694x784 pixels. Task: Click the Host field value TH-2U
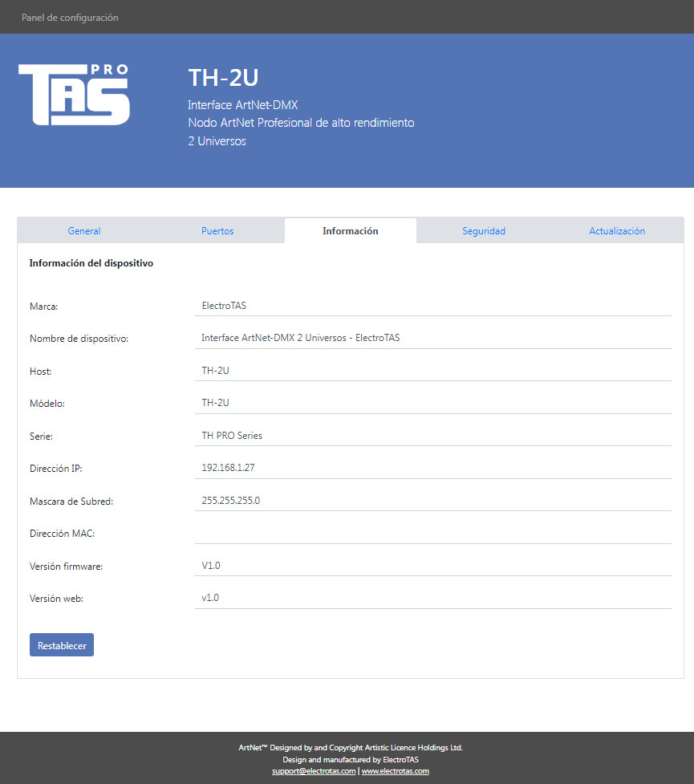coord(433,371)
